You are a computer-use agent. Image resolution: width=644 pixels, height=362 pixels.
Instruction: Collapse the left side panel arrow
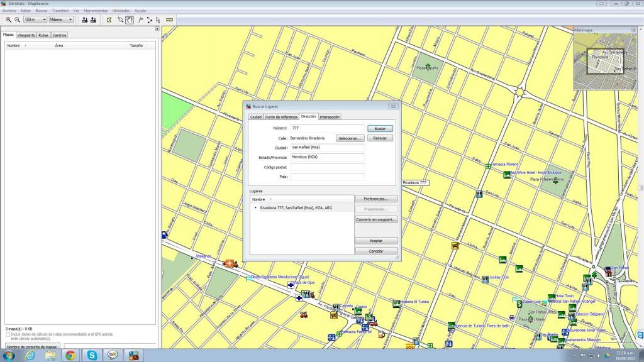157,29
